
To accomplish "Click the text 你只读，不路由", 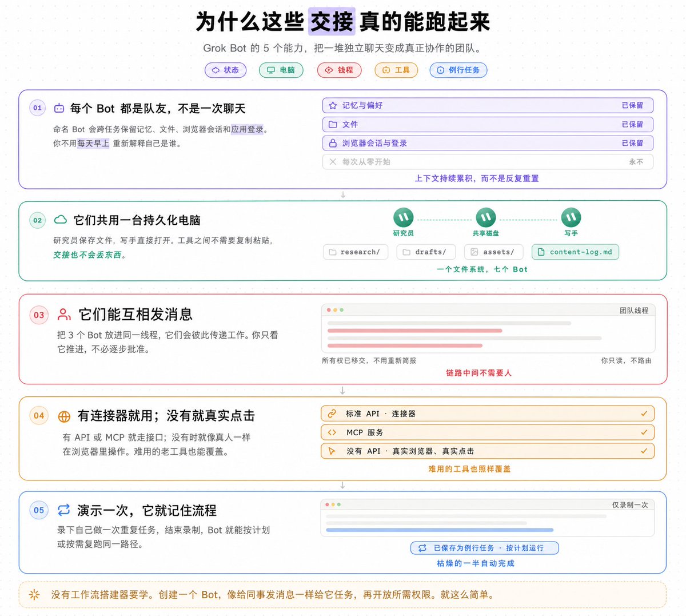I will [x=626, y=361].
